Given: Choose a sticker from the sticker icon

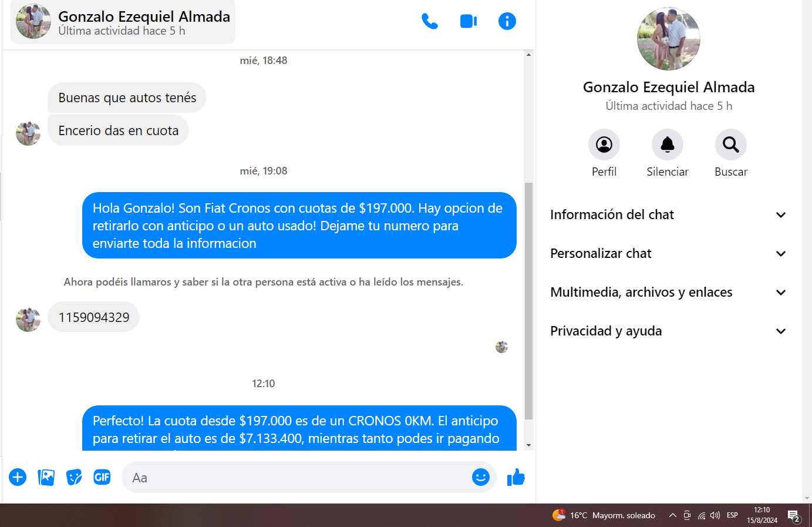Looking at the screenshot, I should click(74, 477).
